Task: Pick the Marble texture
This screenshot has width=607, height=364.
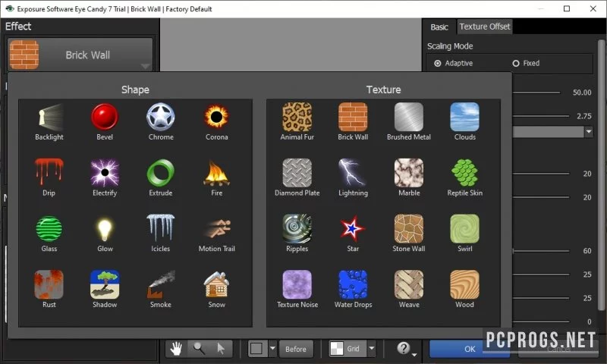Action: click(x=409, y=173)
